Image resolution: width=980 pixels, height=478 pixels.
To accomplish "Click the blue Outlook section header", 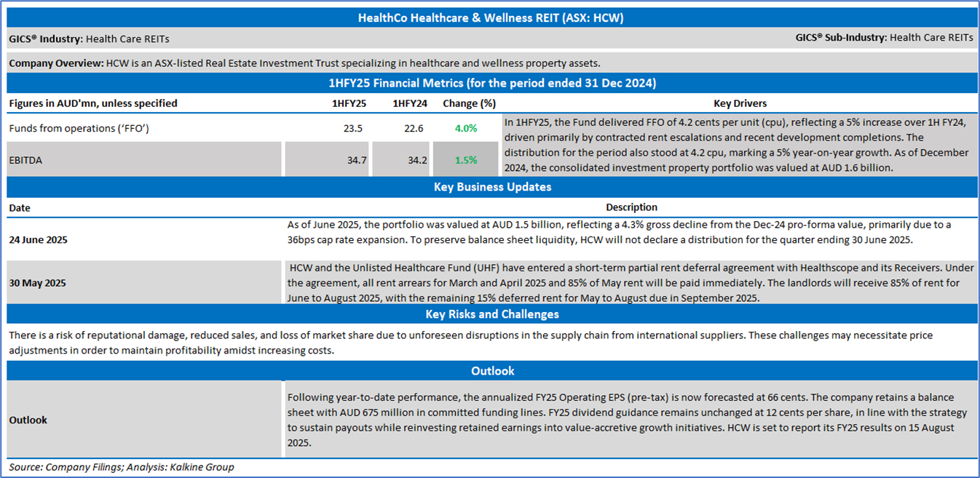I will point(492,371).
